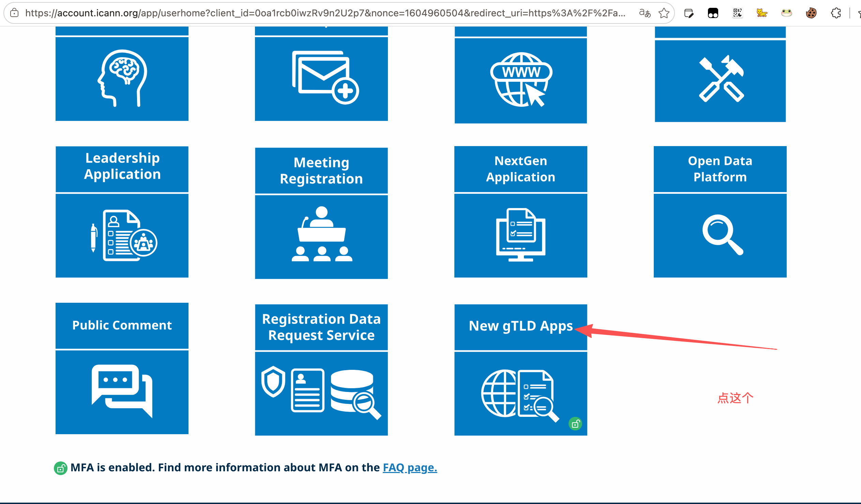Open the Public Comment title link
Image resolution: width=861 pixels, height=504 pixels.
(x=122, y=326)
